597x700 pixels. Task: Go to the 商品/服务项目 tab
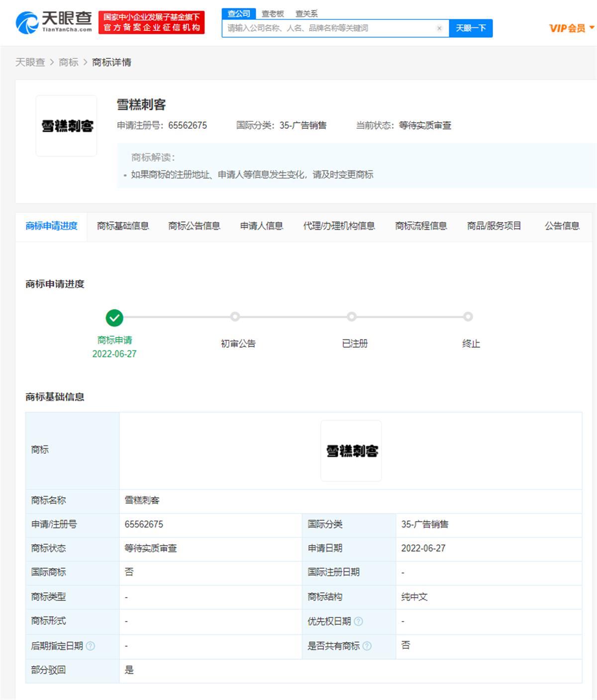point(494,226)
